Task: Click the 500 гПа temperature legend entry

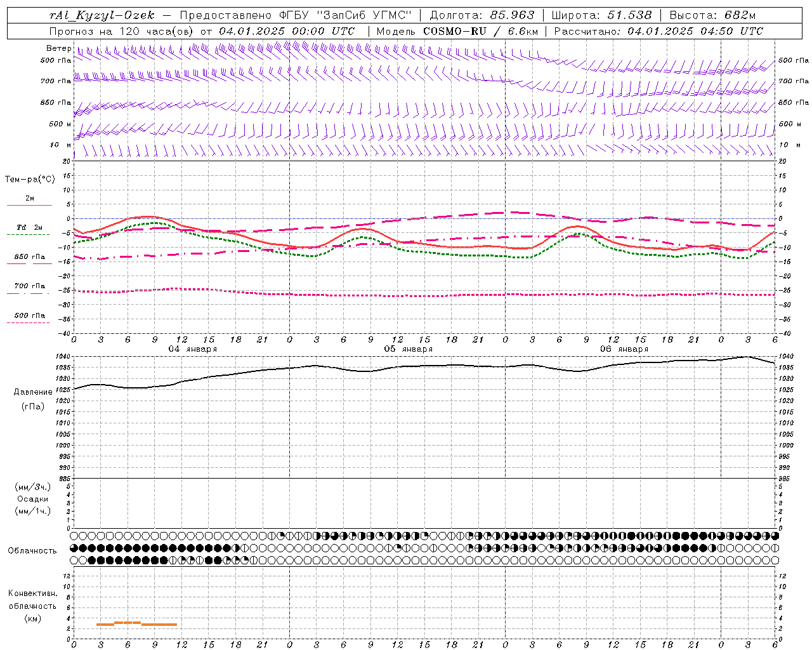Action: 30,315
